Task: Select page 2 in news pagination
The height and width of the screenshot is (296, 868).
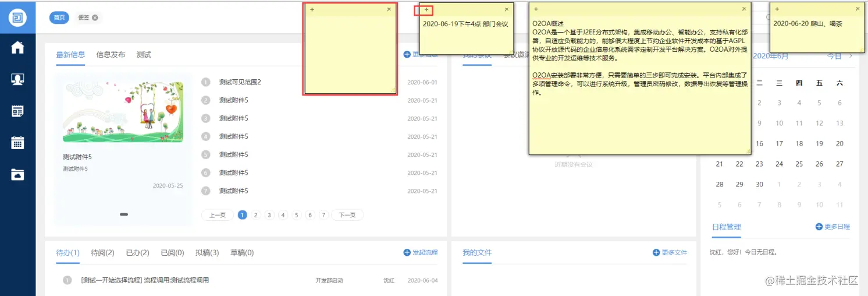Action: [x=256, y=215]
